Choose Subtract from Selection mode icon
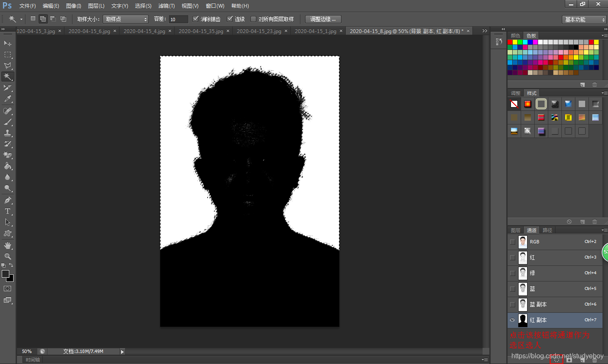 point(53,19)
